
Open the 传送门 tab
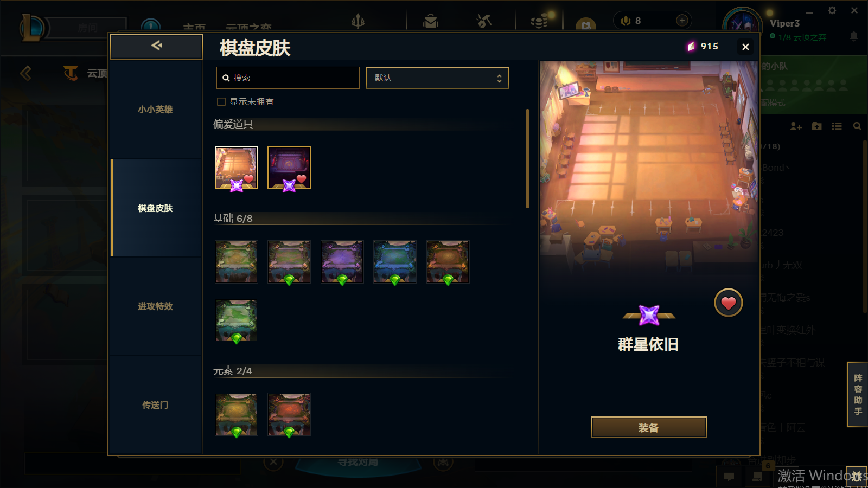click(155, 405)
